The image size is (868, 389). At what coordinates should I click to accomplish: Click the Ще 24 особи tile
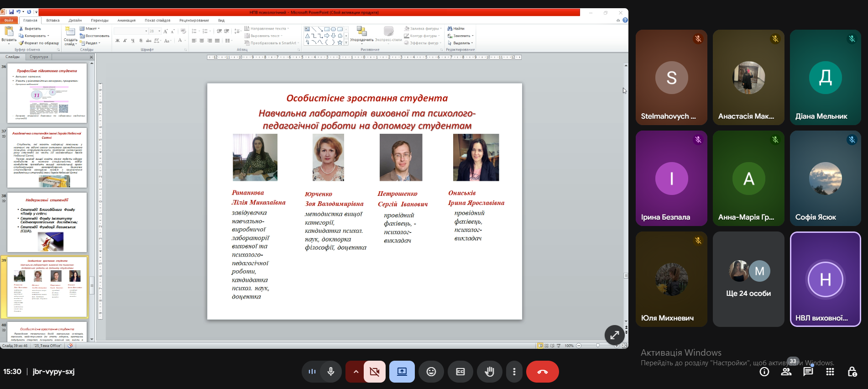point(748,279)
